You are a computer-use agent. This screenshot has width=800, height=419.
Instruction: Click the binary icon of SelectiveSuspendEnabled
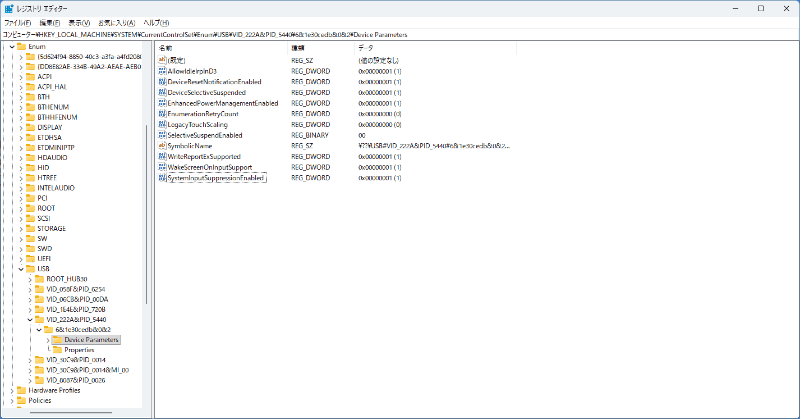(162, 135)
